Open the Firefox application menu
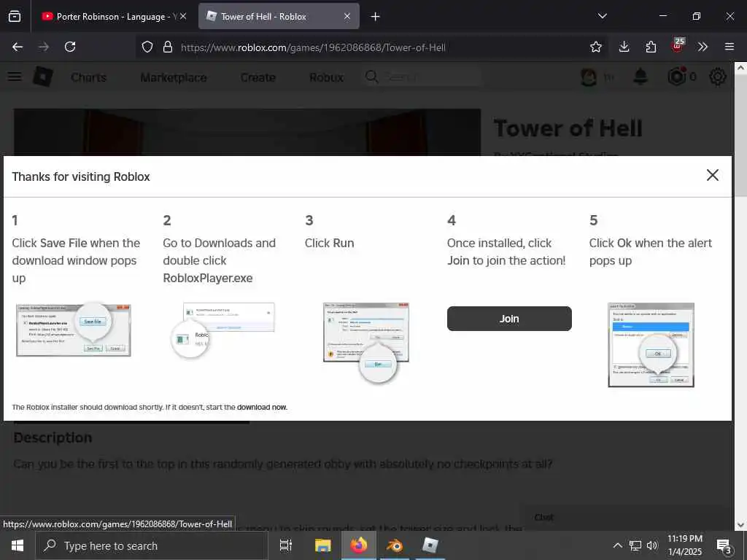747x560 pixels. (x=729, y=47)
